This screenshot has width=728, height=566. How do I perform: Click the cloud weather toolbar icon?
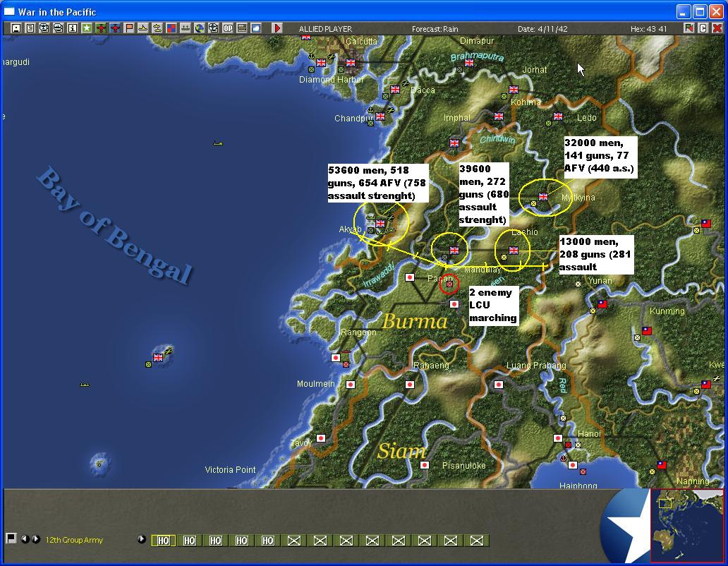[256, 28]
